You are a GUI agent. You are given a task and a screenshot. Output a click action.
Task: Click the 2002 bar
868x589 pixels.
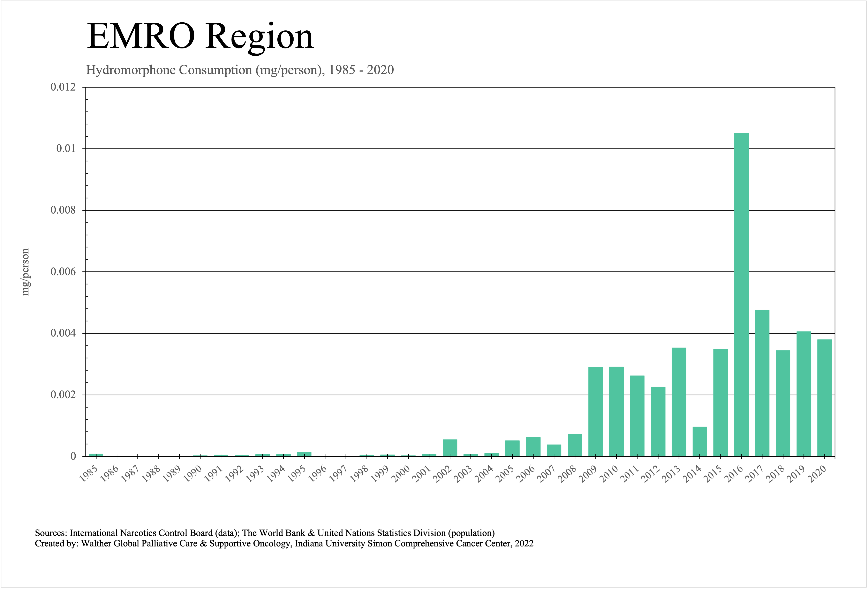tap(450, 448)
